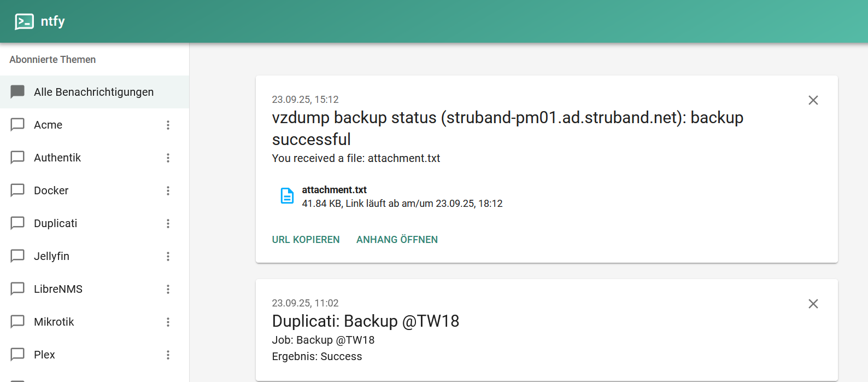Click the Jellyfin topic chat icon
The height and width of the screenshot is (382, 868).
coord(17,256)
